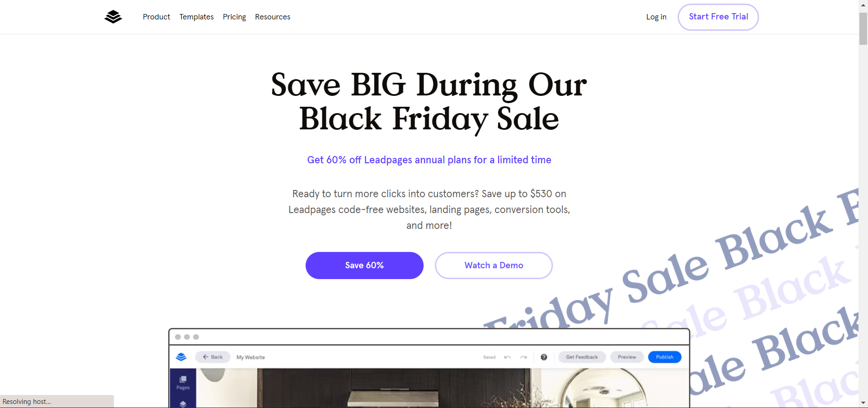This screenshot has width=868, height=408.
Task: Click the blue Leadpages logo in builder mockup
Action: pyautogui.click(x=181, y=357)
